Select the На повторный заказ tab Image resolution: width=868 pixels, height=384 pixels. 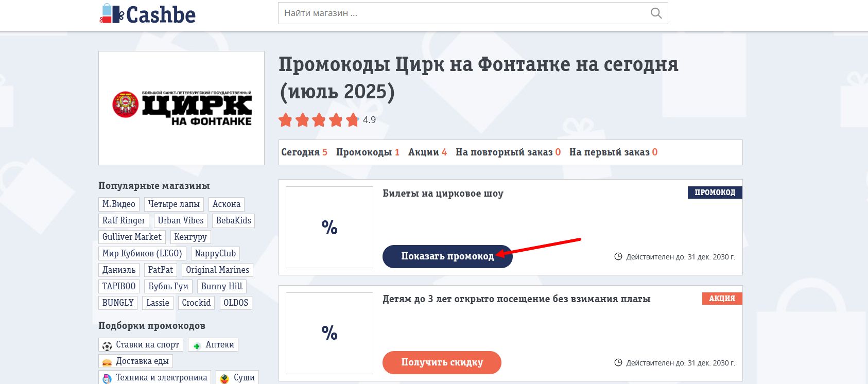pos(508,152)
